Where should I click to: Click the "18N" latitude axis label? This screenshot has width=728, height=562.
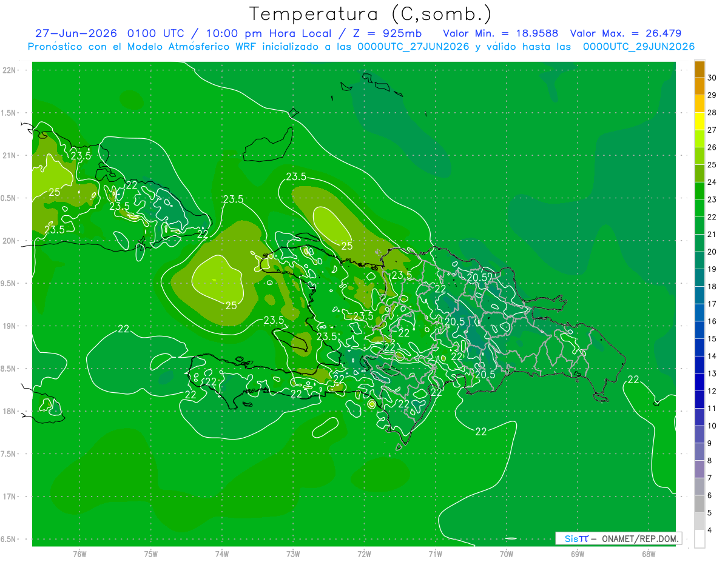[10, 412]
